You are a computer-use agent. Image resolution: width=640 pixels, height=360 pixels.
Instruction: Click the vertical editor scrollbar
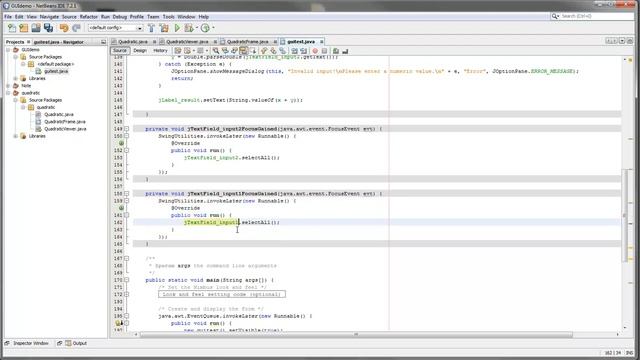625,216
